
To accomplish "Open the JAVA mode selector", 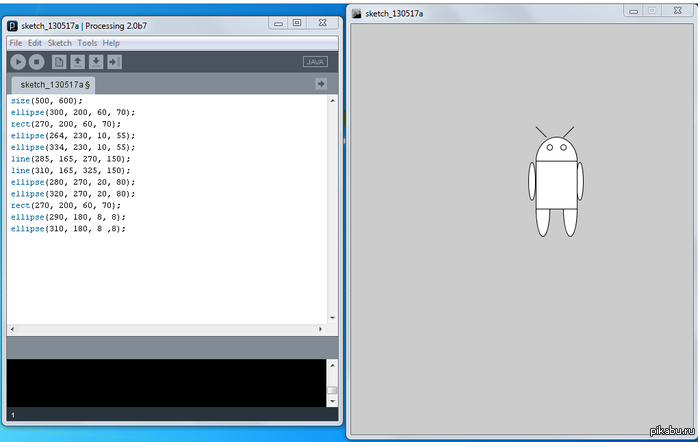I will coord(315,62).
